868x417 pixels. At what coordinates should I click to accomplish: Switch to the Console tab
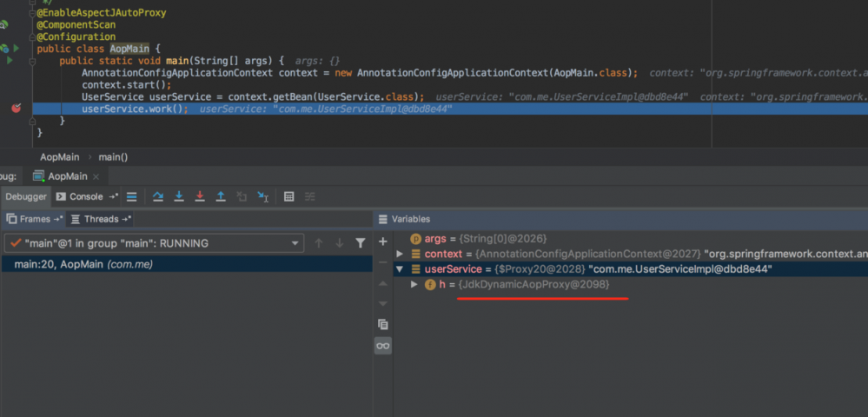[85, 196]
